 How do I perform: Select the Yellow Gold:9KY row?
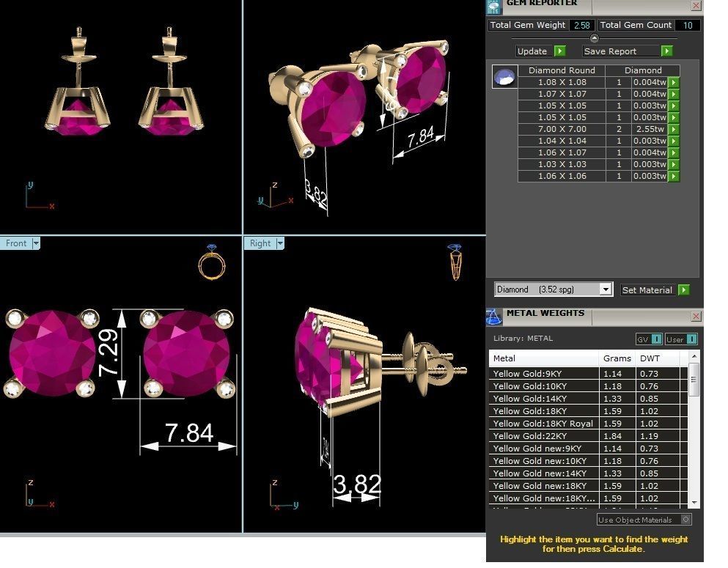[588, 374]
